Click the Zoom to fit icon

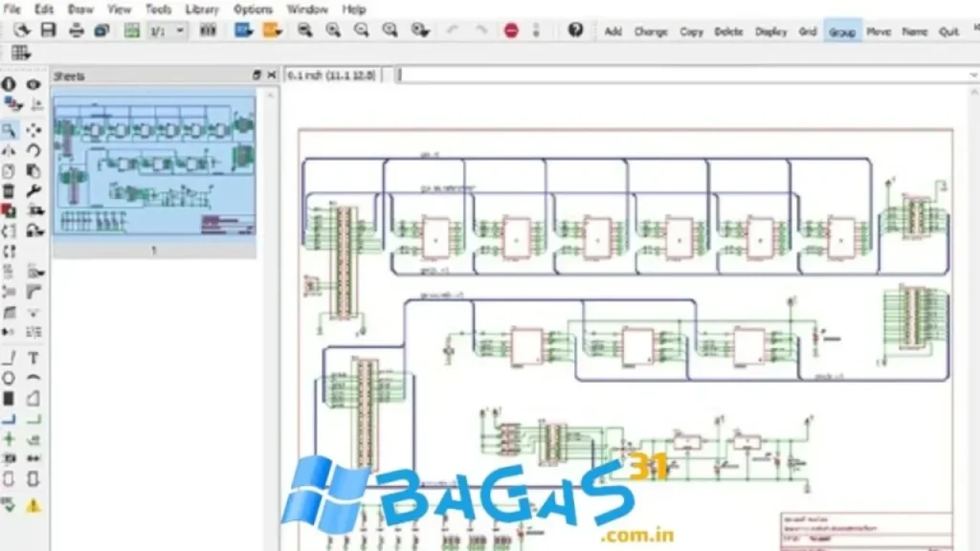pyautogui.click(x=304, y=30)
